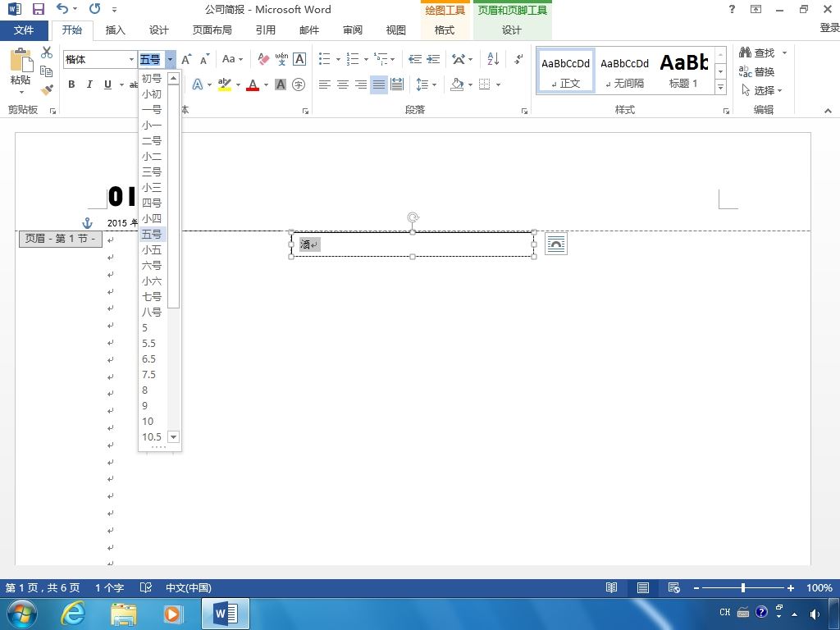Open layout options beside the text box
Image resolution: width=840 pixels, height=630 pixels.
click(x=555, y=244)
